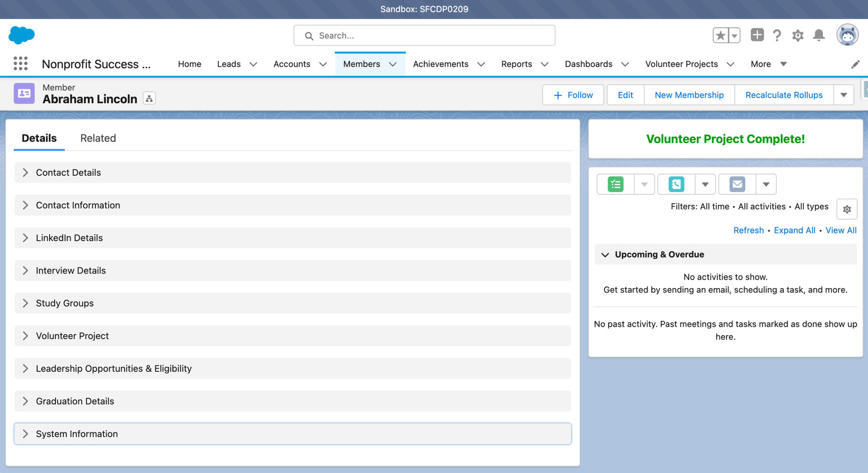Open the Setup gear icon

click(797, 36)
